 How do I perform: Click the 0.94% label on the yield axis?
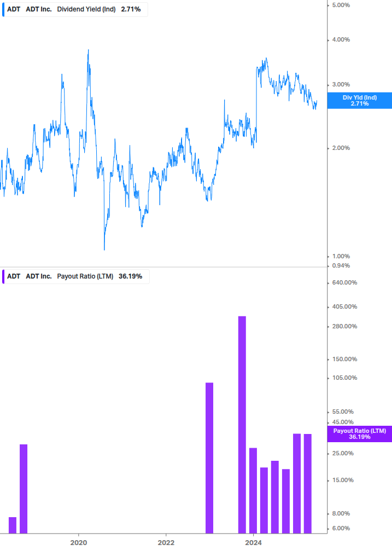click(x=341, y=266)
